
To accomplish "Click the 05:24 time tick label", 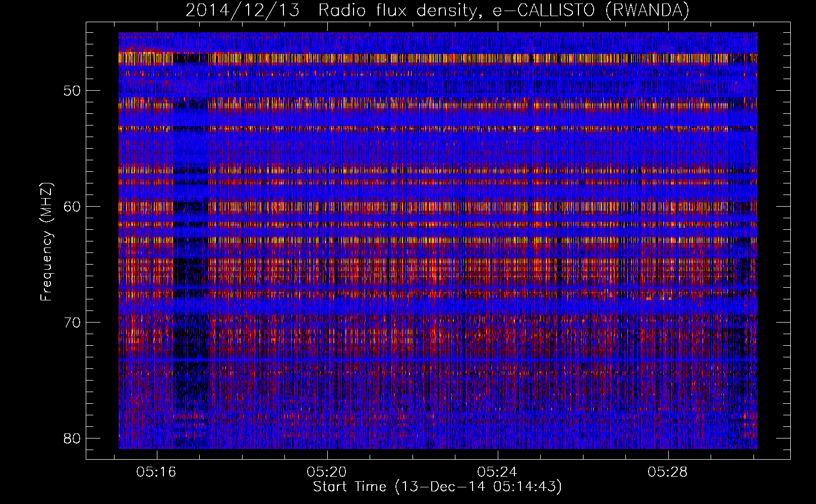I will pos(497,472).
